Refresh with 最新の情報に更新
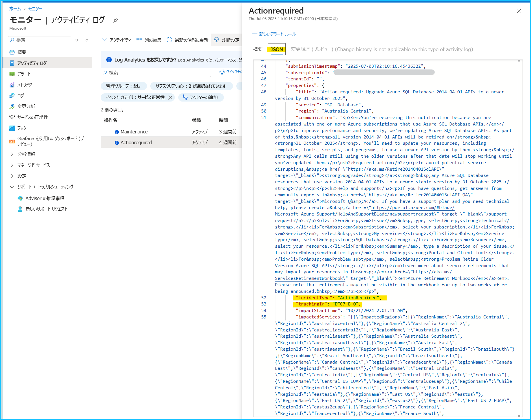 [187, 40]
